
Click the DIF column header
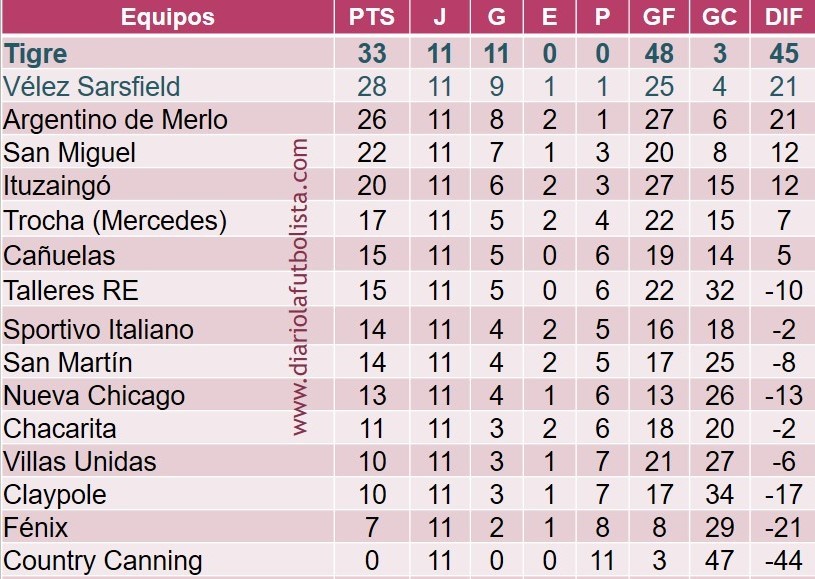coord(784,17)
